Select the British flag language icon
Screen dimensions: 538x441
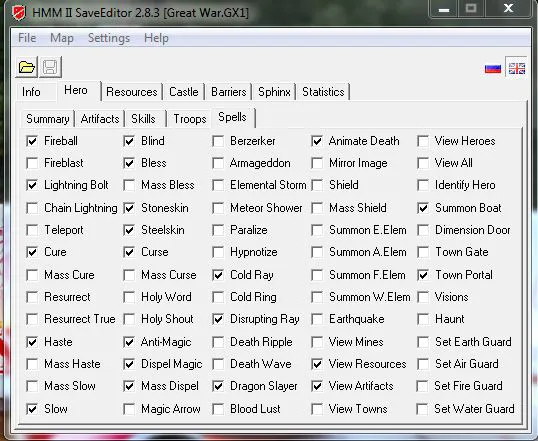517,68
